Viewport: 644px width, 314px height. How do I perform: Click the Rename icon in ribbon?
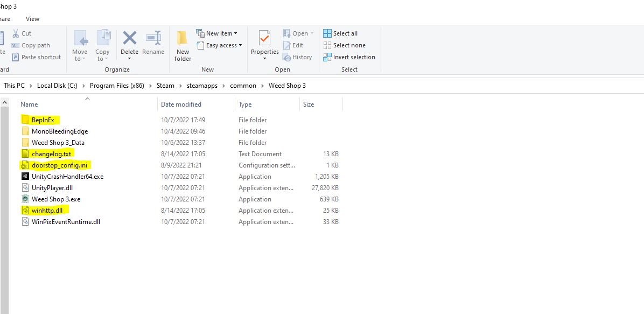153,38
